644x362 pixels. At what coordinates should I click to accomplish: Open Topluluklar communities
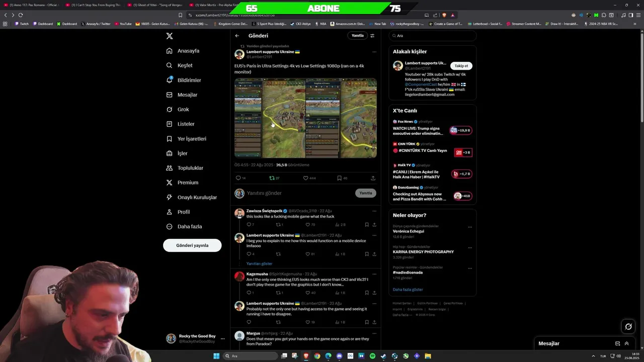coord(185,168)
